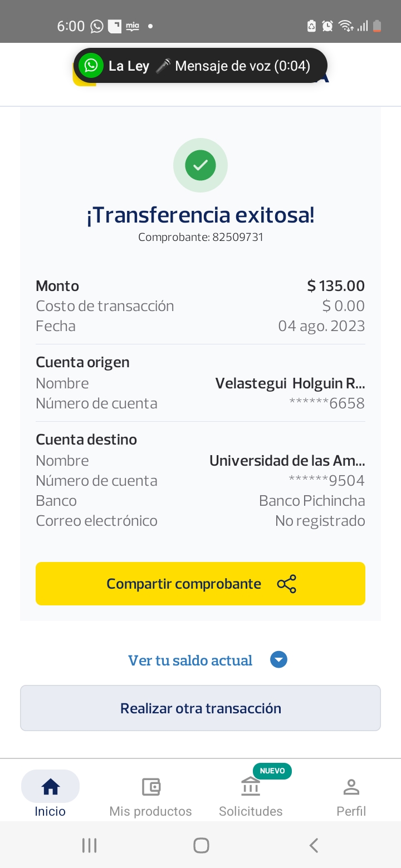Screen dimensions: 401x868
Task: Tap the share icon on Compartir comprobante
Action: 287,584
